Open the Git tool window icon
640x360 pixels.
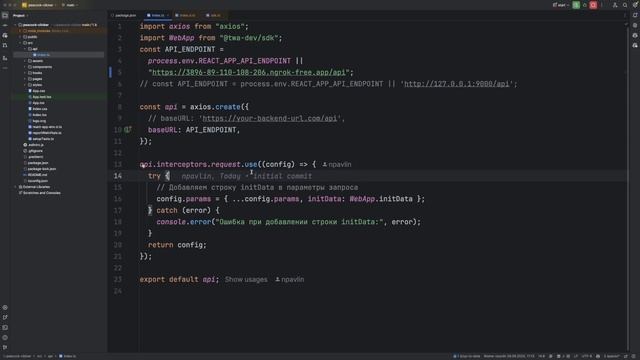pos(5,347)
